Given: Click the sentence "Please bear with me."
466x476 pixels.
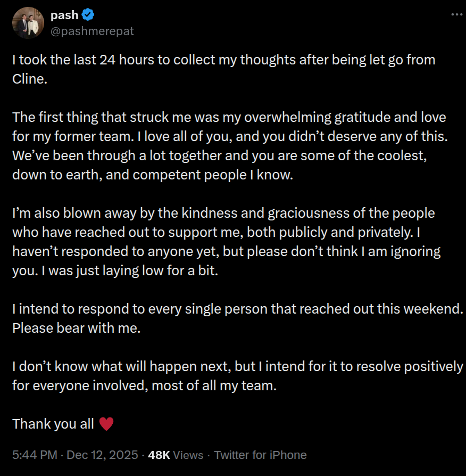Looking at the screenshot, I should pyautogui.click(x=76, y=328).
